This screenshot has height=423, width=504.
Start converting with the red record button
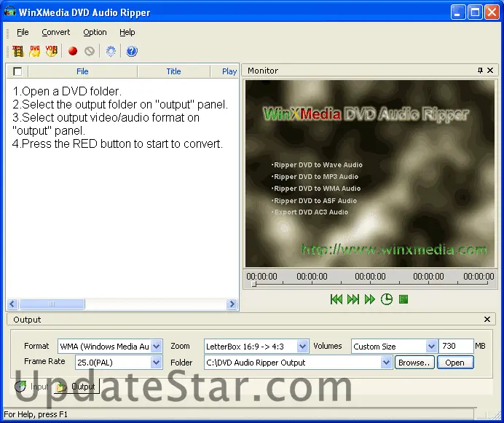tap(73, 51)
